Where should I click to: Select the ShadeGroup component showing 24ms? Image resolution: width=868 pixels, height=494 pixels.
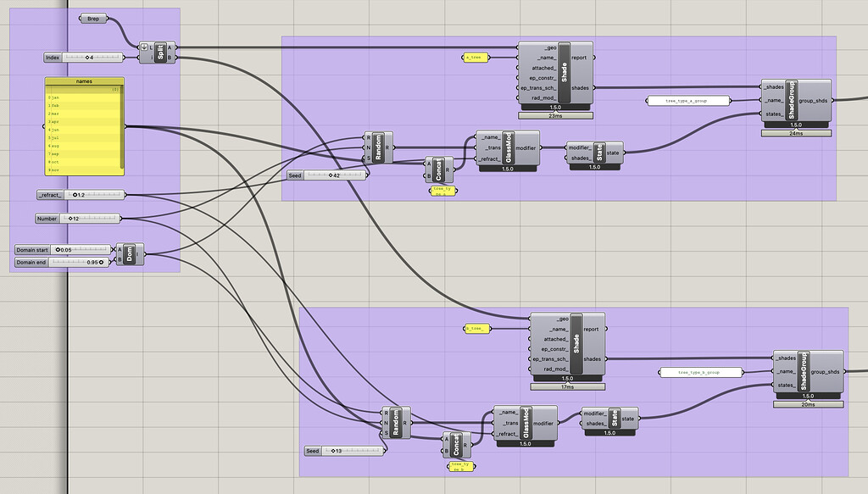(793, 101)
